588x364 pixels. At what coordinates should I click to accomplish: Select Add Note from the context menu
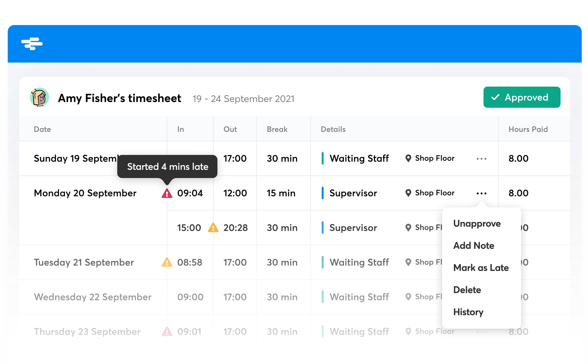coord(474,246)
